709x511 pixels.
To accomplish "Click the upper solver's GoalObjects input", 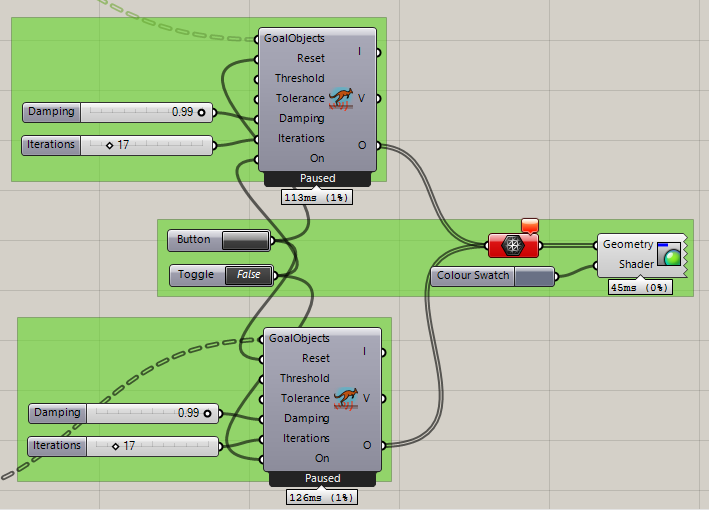I will [294, 38].
